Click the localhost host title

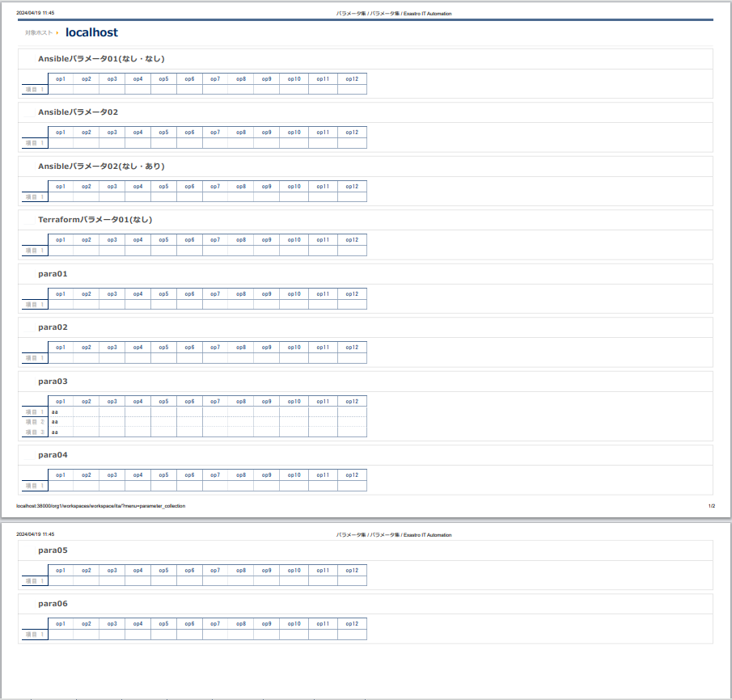(91, 33)
